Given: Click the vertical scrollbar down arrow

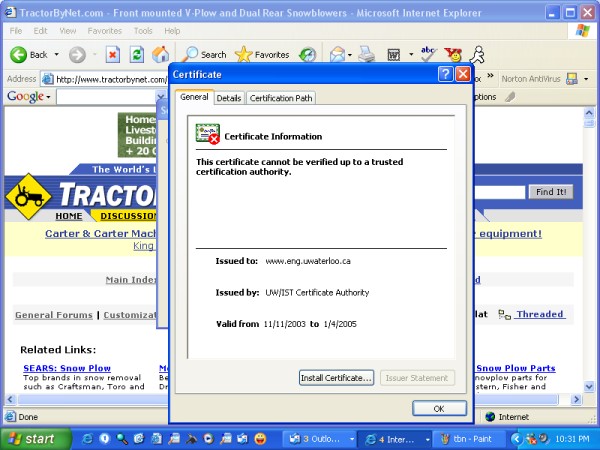Looking at the screenshot, I should [589, 386].
